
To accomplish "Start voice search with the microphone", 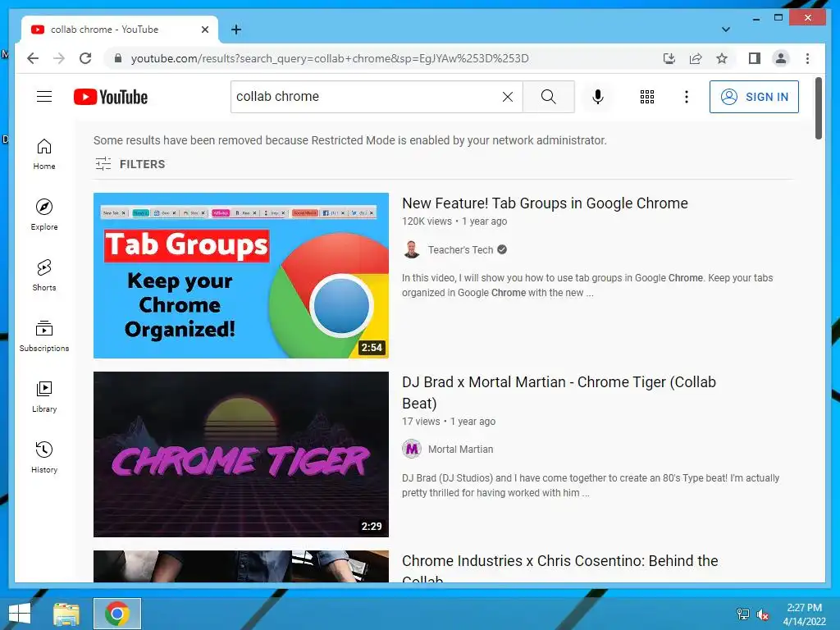I will coord(598,97).
